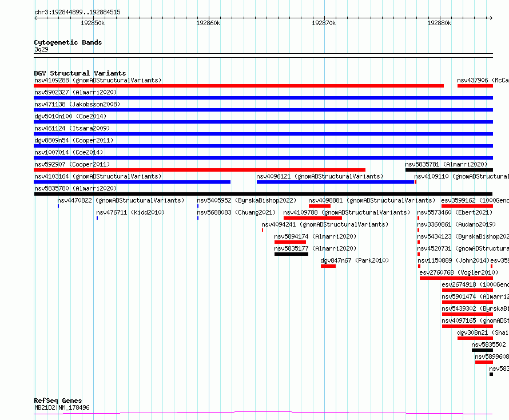Open variant nsv5573460 (Ebert2021)
Image resolution: width=509 pixels, height=420 pixels.
pos(455,212)
